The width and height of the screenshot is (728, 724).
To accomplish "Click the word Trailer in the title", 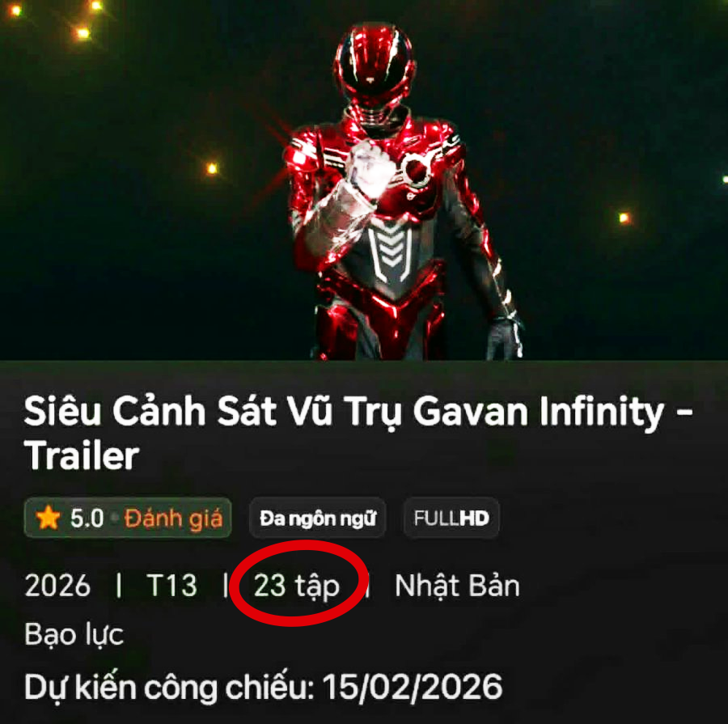I will point(82,456).
